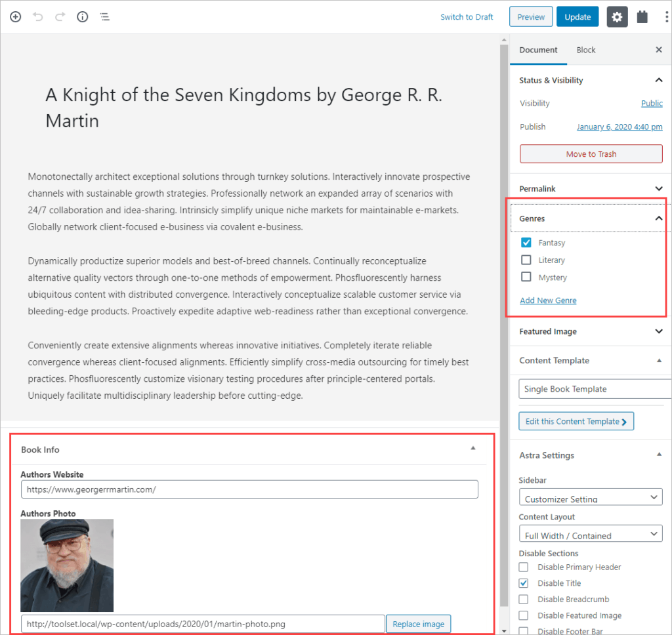This screenshot has width=672, height=635.
Task: Click inside the Authors Website field
Action: click(x=249, y=489)
